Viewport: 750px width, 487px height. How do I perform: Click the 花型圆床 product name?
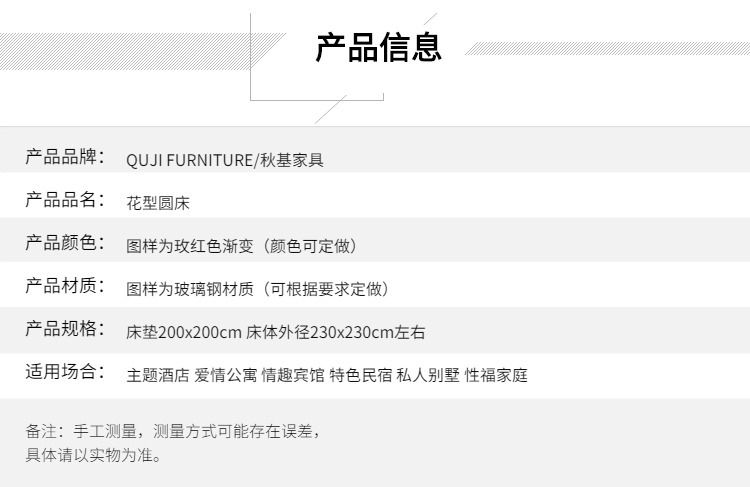pos(158,203)
